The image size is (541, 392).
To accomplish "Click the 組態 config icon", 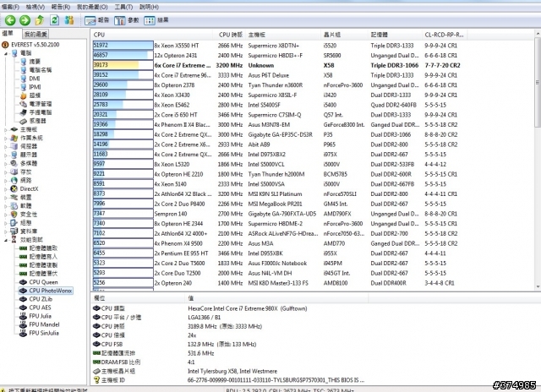I will (14, 223).
